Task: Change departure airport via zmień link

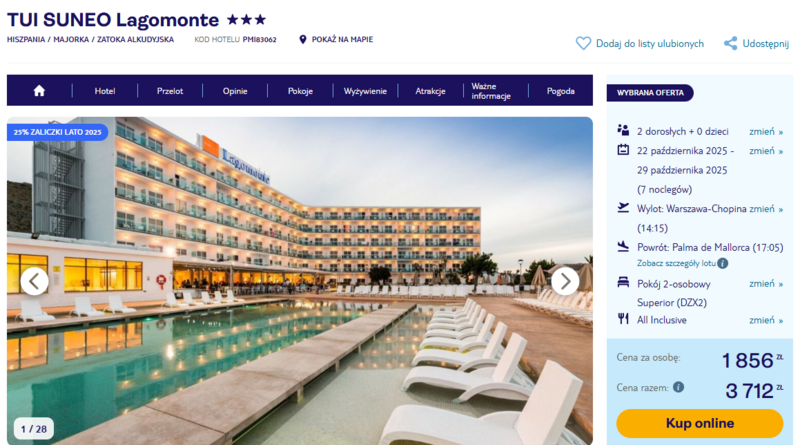Action: pyautogui.click(x=766, y=209)
